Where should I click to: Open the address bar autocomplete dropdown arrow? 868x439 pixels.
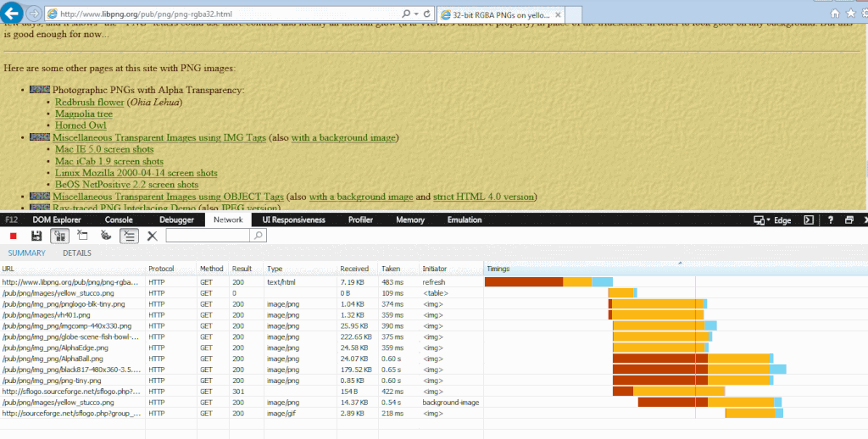click(415, 14)
